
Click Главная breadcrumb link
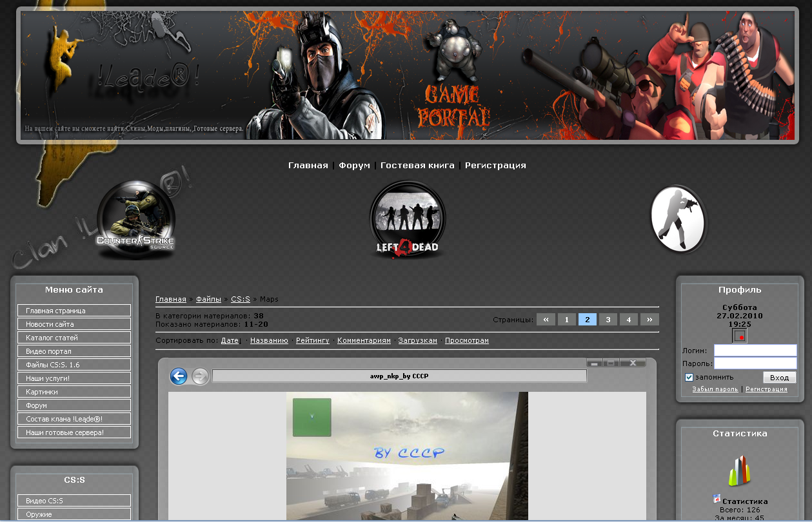pos(171,299)
